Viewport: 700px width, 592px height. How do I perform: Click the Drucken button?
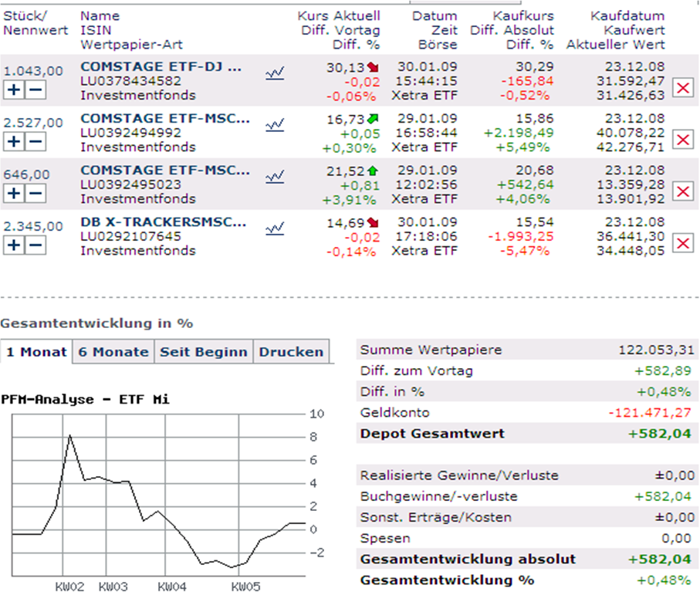click(291, 352)
